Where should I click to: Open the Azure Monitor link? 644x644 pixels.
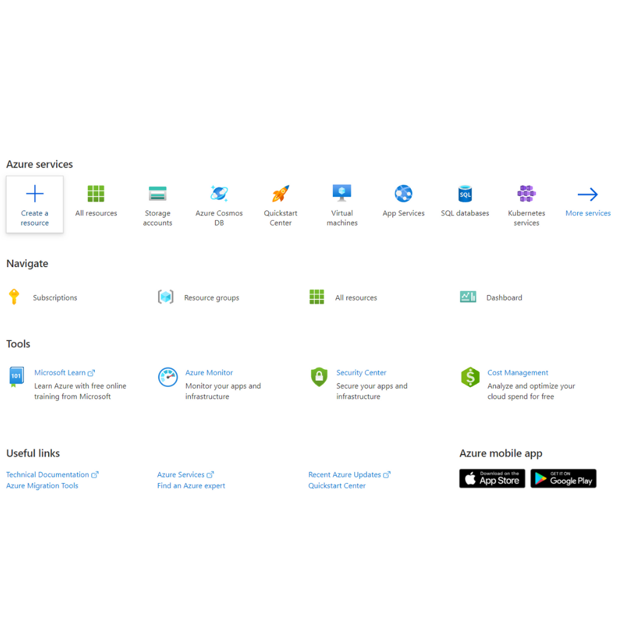click(x=209, y=373)
